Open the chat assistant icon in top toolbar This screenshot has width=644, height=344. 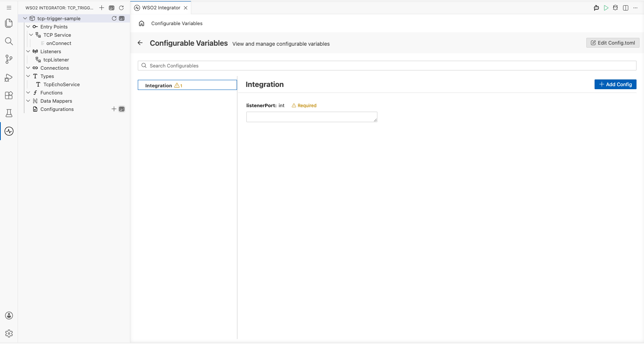596,7
